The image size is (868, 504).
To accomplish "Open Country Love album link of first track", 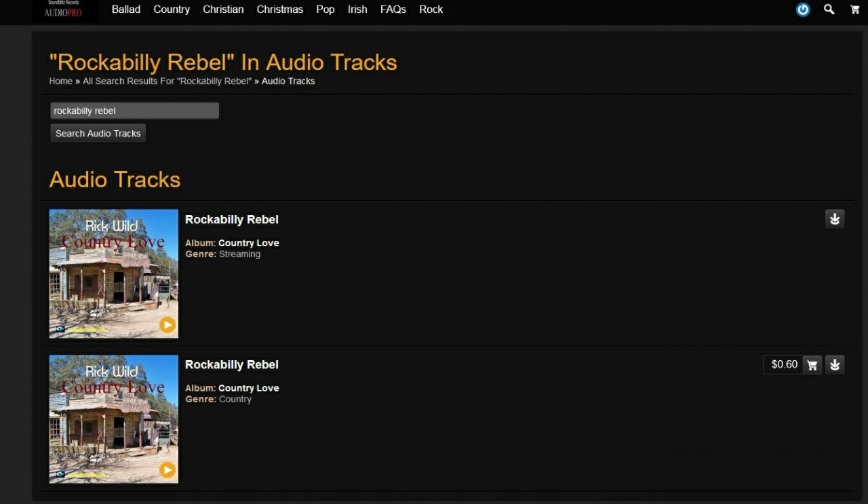I will tap(248, 243).
